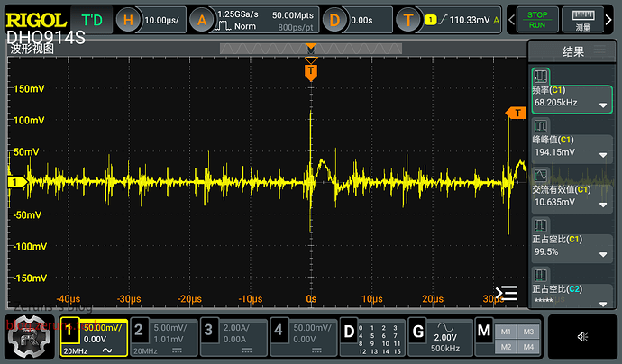Click the muted speaker icon
Screen dimensions: 622x364
582,337
